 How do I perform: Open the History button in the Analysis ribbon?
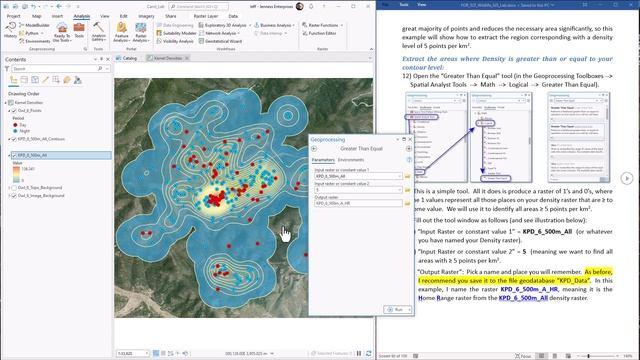click(x=10, y=31)
